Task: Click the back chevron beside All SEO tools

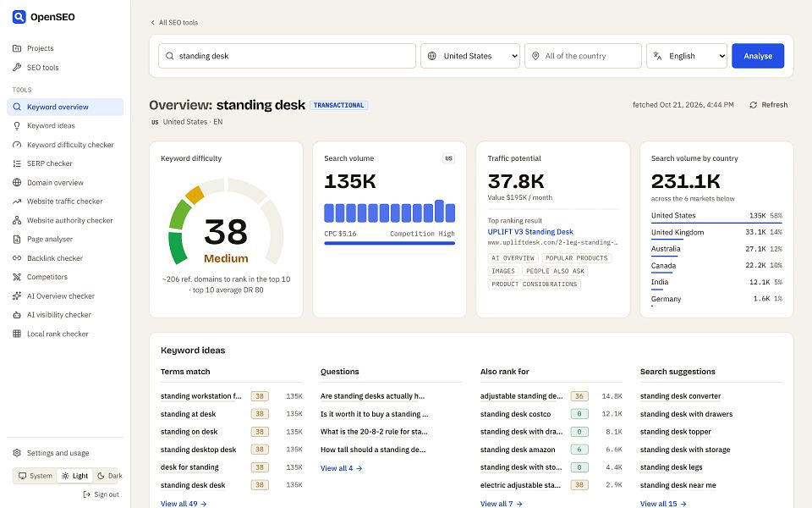Action: click(153, 22)
